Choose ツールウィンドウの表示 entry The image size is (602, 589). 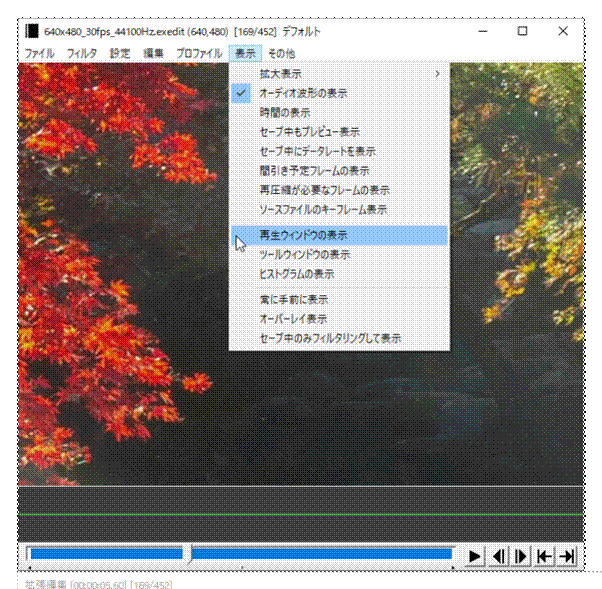pyautogui.click(x=304, y=255)
